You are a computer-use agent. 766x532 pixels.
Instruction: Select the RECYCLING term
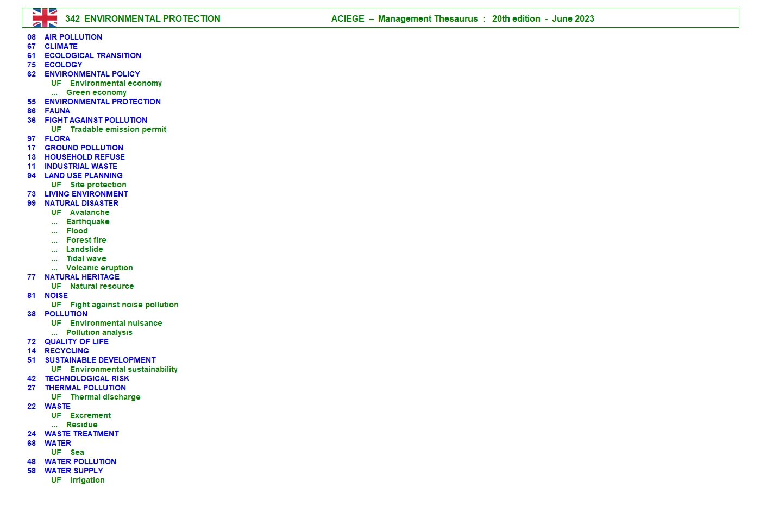66,351
